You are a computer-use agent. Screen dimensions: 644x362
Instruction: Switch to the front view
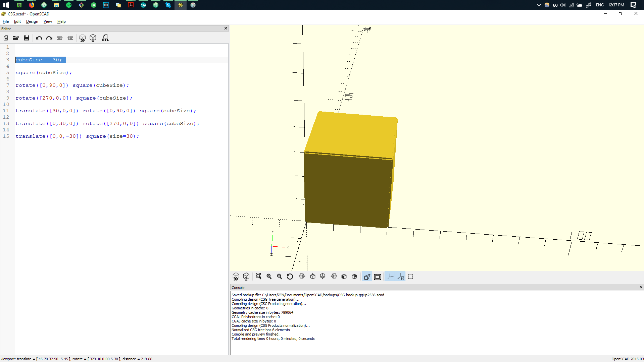coord(344,277)
